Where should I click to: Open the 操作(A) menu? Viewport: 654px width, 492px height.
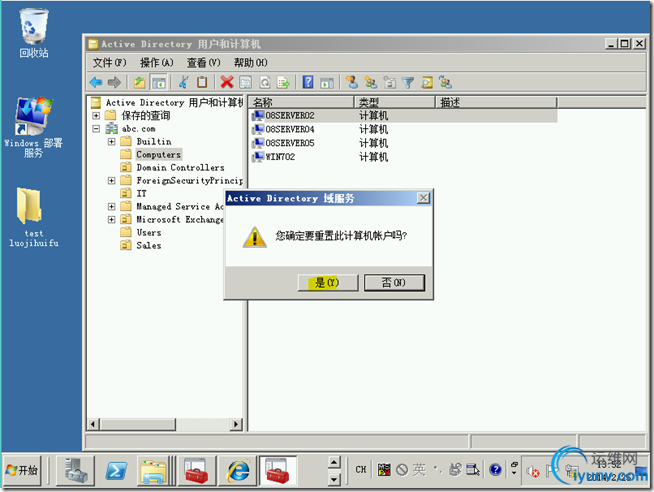click(x=156, y=63)
